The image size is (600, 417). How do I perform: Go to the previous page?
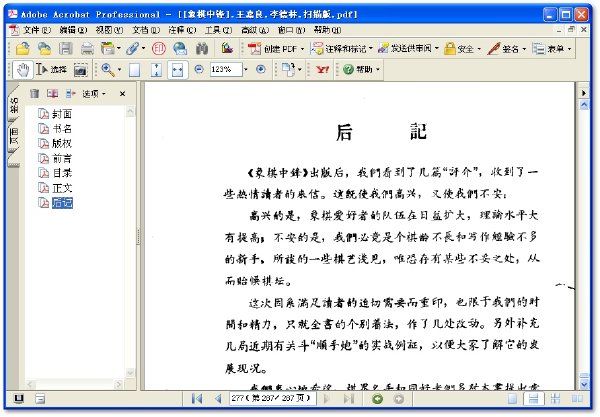pos(218,399)
